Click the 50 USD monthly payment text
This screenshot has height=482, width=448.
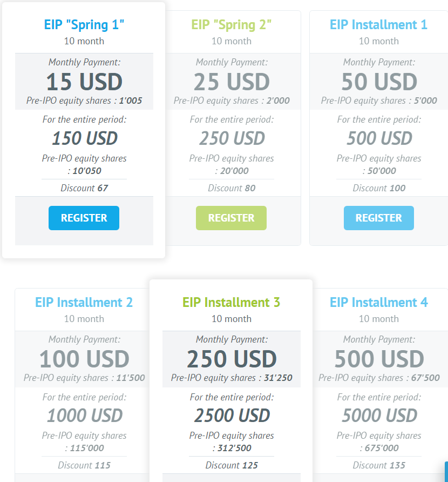pos(379,82)
